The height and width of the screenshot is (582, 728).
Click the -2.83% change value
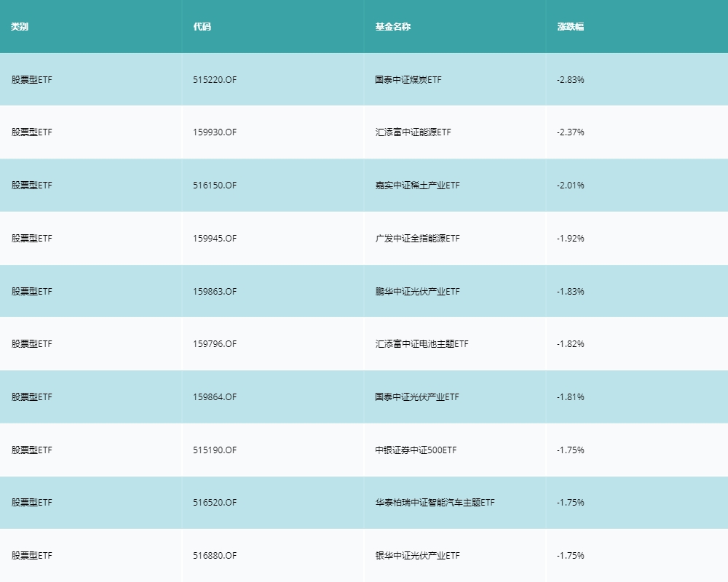pos(571,80)
